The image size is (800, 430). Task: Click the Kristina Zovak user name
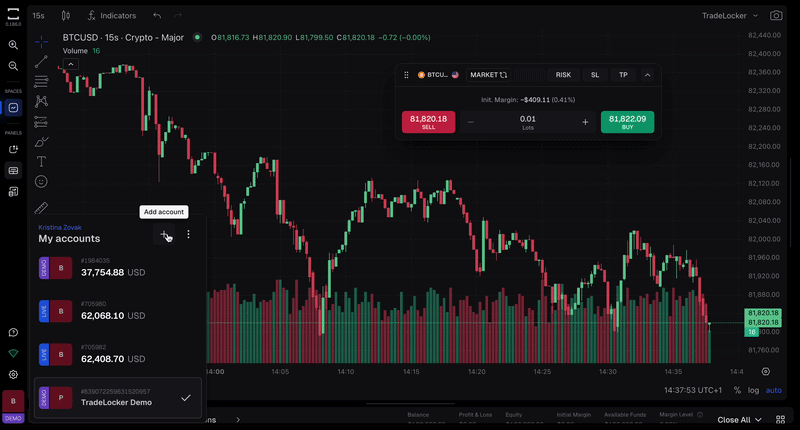(x=60, y=227)
